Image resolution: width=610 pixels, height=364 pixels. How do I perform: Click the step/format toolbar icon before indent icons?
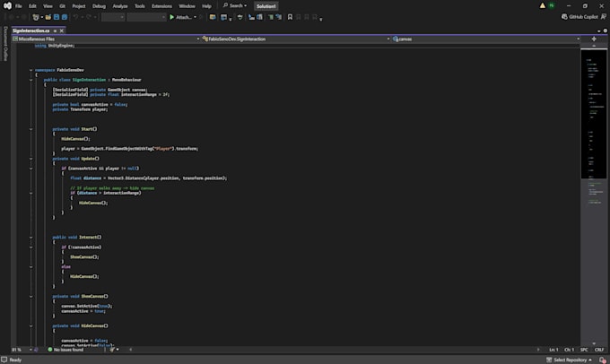240,17
